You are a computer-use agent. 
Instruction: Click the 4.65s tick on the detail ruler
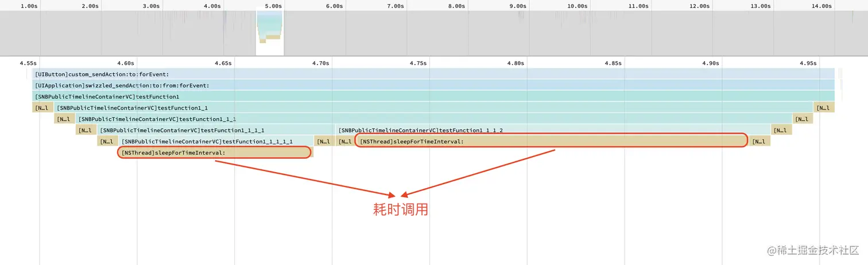[x=223, y=63]
